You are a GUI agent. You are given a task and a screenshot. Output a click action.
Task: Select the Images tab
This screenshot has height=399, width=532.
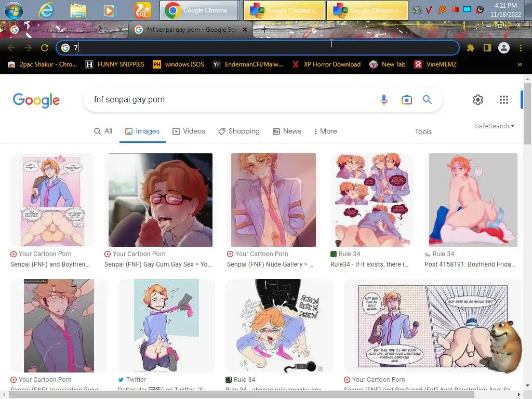[x=142, y=131]
